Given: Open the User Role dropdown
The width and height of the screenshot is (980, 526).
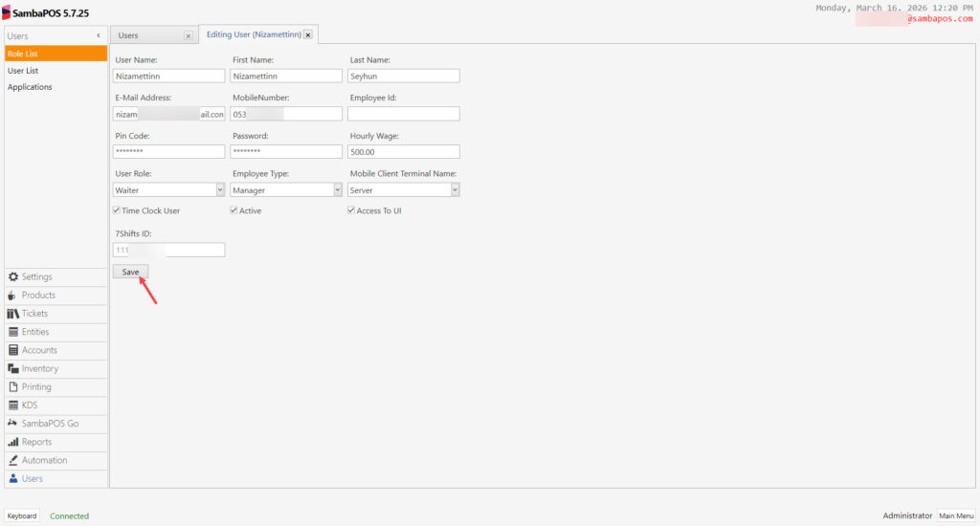Looking at the screenshot, I should point(219,190).
